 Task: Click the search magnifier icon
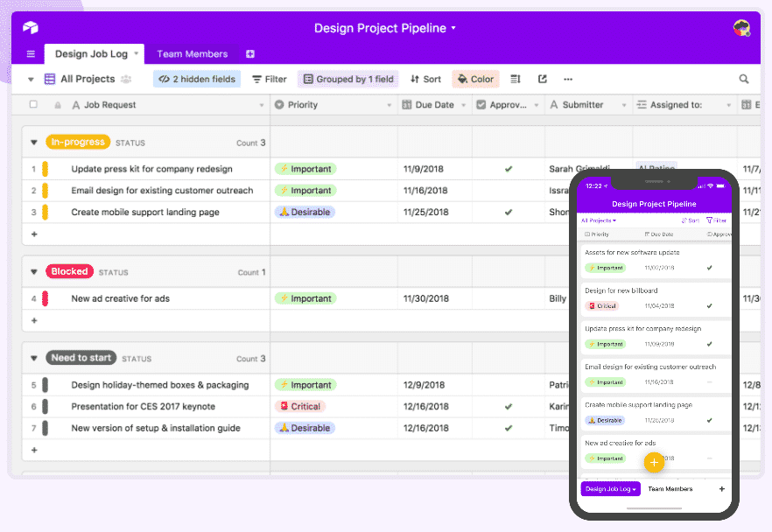pyautogui.click(x=744, y=79)
